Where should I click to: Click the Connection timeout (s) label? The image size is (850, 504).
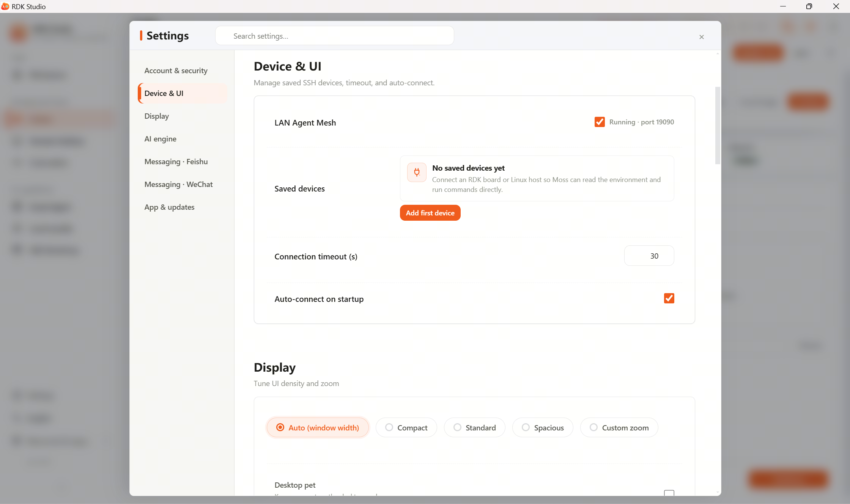click(x=316, y=257)
